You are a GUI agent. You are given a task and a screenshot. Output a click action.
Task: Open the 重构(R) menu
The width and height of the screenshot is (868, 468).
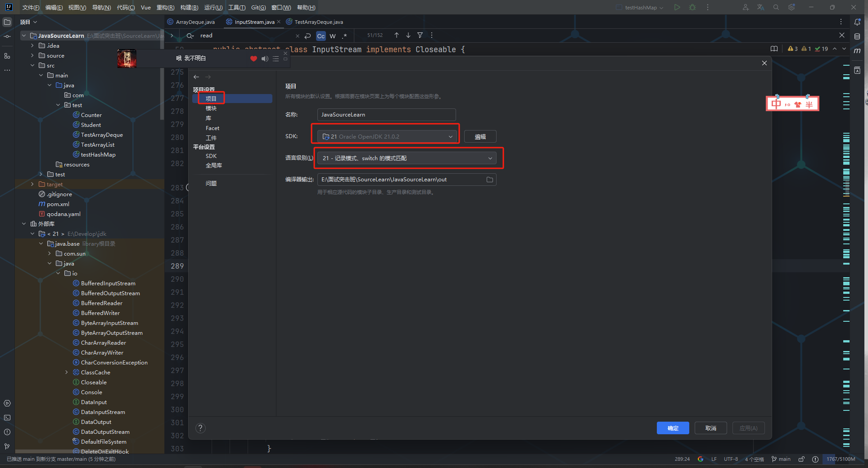point(165,8)
